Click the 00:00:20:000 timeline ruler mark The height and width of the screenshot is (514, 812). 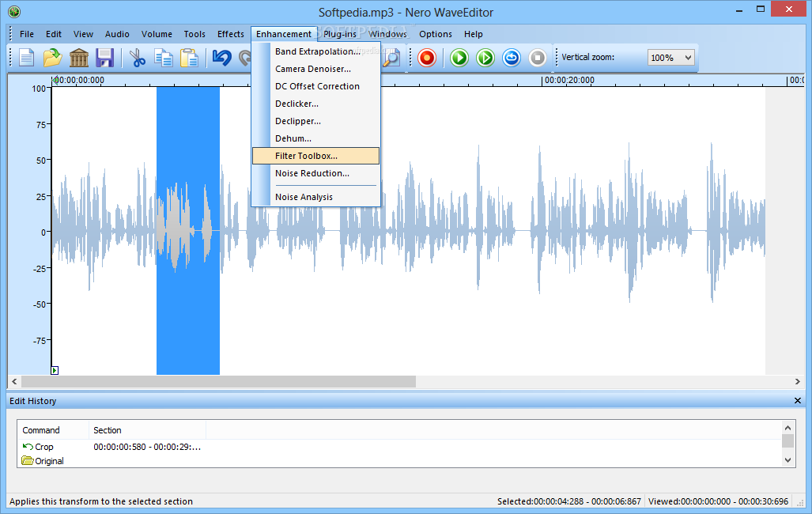pyautogui.click(x=569, y=81)
